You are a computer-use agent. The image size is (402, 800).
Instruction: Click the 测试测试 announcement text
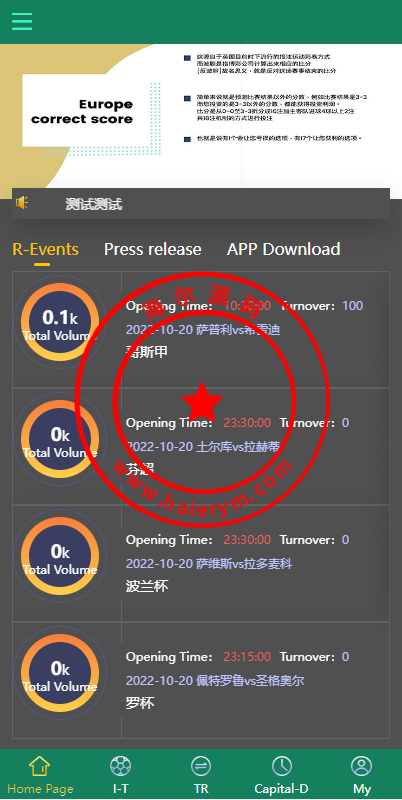pos(94,204)
